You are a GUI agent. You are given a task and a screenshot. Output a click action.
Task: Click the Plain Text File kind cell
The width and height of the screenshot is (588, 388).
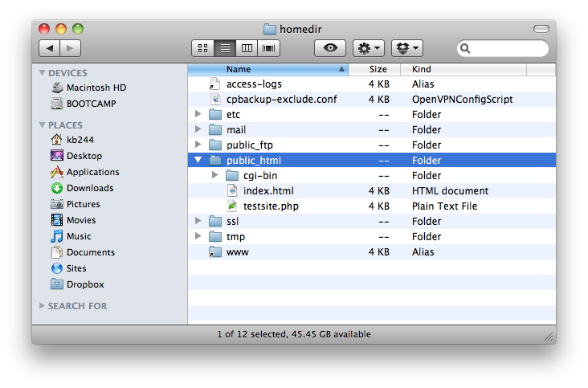444,206
